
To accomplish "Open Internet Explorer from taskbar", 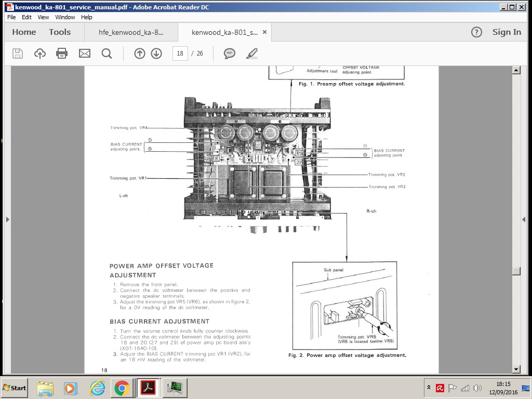I will (97, 388).
